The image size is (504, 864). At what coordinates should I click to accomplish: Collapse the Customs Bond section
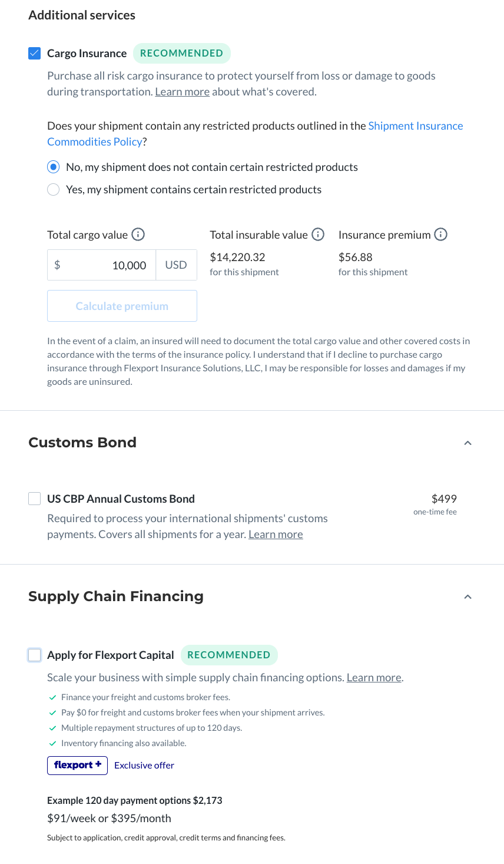pos(467,443)
